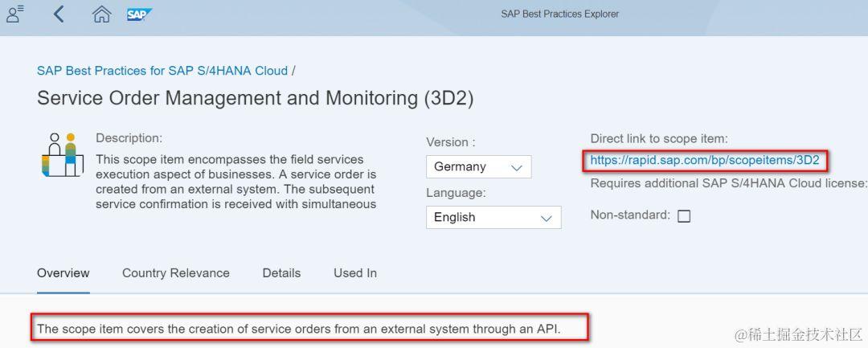Viewport: 868px width, 348px height.
Task: Click the 'Direct link to scope item:' label
Action: coord(659,138)
